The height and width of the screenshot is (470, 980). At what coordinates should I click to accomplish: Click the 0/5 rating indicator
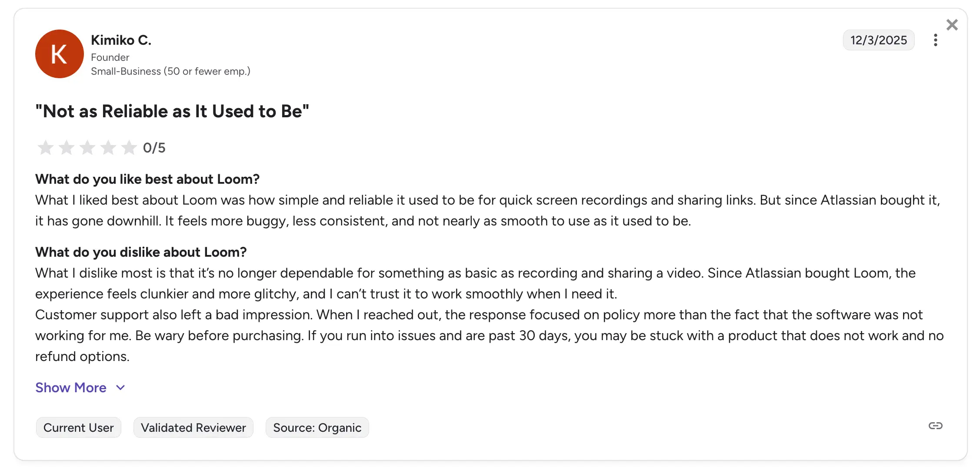click(154, 148)
